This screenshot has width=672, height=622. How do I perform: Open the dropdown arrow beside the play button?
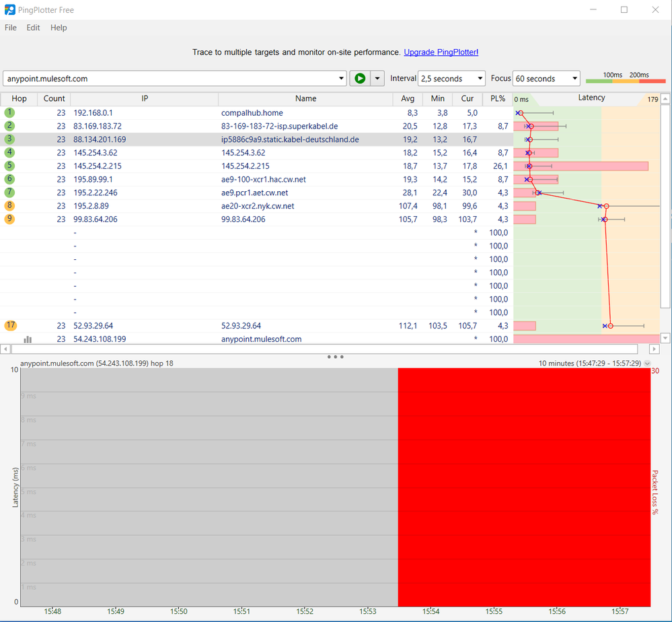coord(377,79)
